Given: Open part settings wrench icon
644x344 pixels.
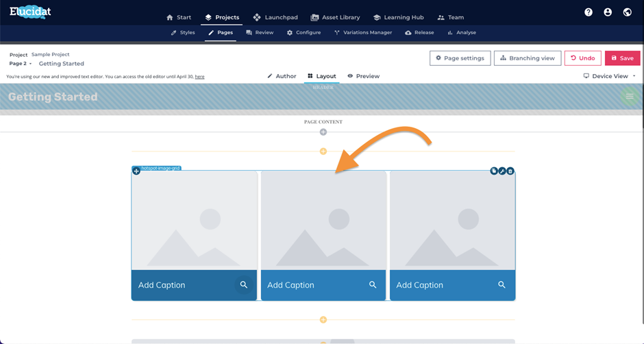Looking at the screenshot, I should (x=502, y=171).
